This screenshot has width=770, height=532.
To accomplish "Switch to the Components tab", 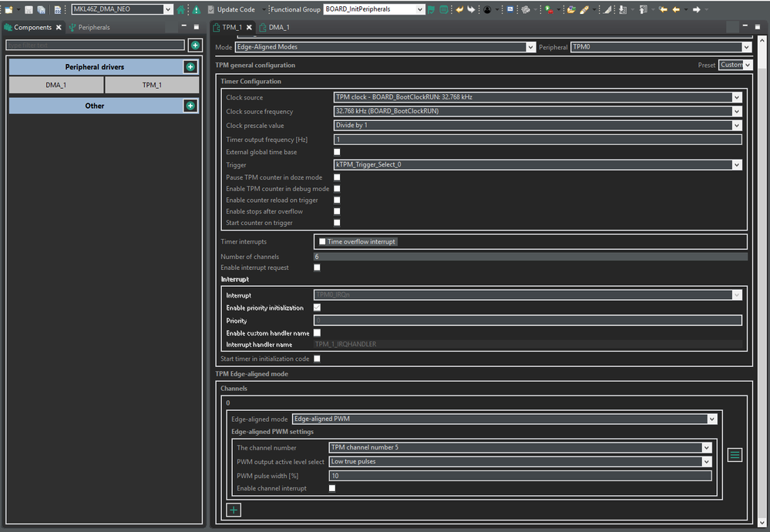I will [32, 28].
